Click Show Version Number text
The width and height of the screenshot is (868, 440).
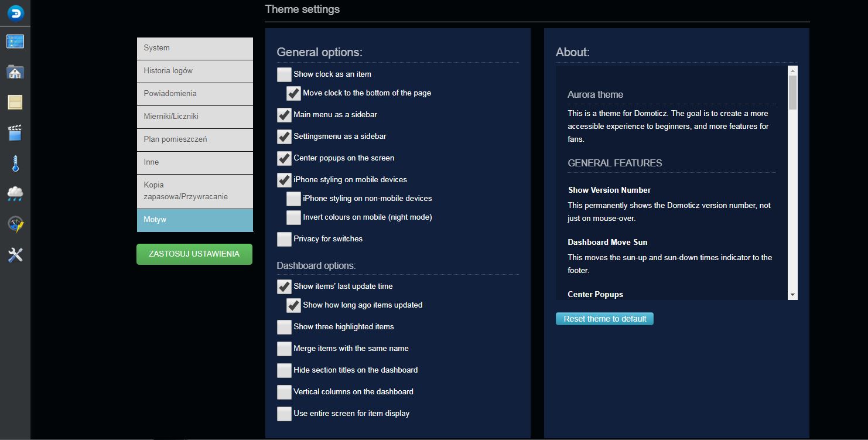pyautogui.click(x=609, y=190)
